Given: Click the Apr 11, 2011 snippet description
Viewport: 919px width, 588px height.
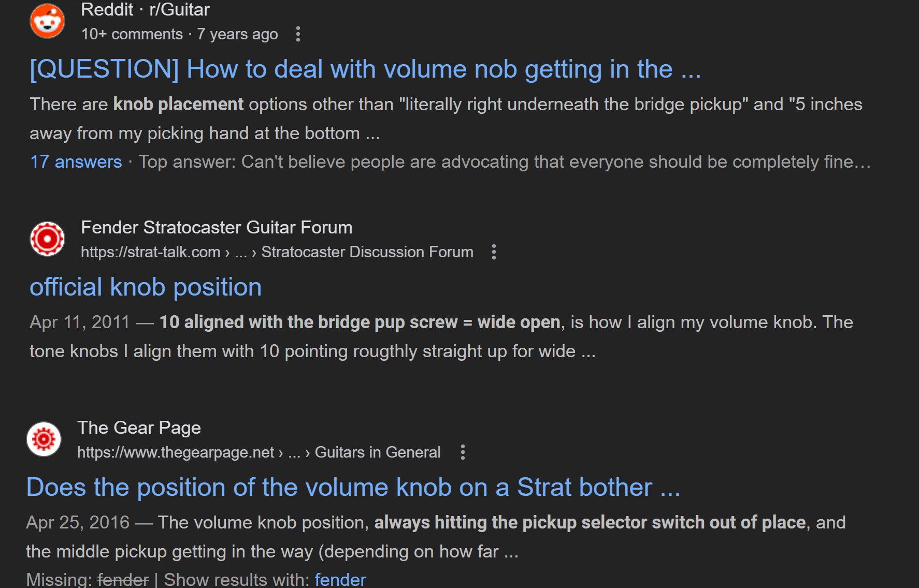Looking at the screenshot, I should 441,337.
